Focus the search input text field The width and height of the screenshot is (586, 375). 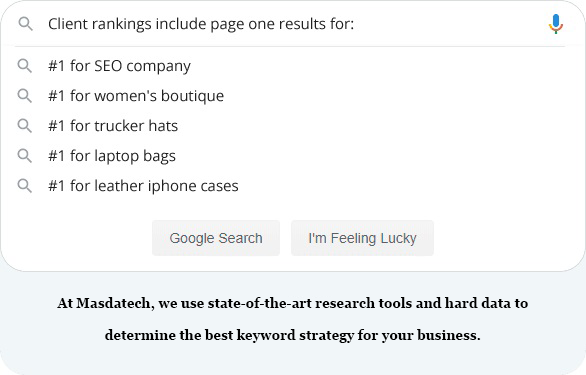tap(292, 24)
